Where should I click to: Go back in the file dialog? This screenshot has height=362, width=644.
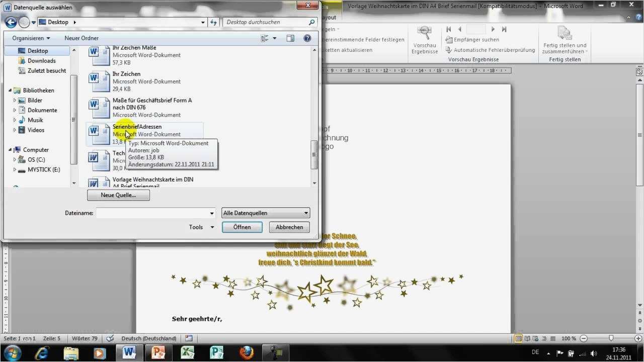click(11, 22)
